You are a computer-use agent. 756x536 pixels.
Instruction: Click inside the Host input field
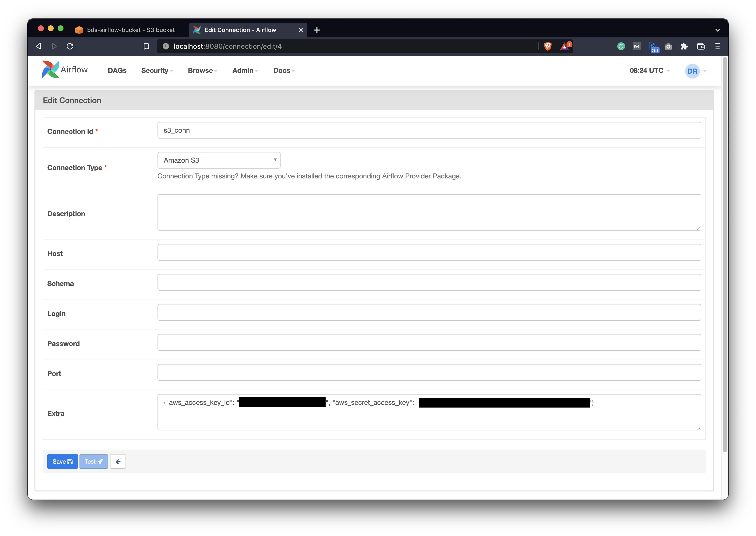[x=429, y=252]
